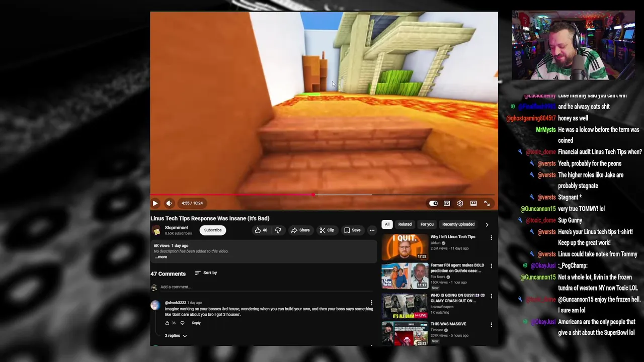Select the All filter chip
Screen dimensions: 644x362
pos(387,224)
